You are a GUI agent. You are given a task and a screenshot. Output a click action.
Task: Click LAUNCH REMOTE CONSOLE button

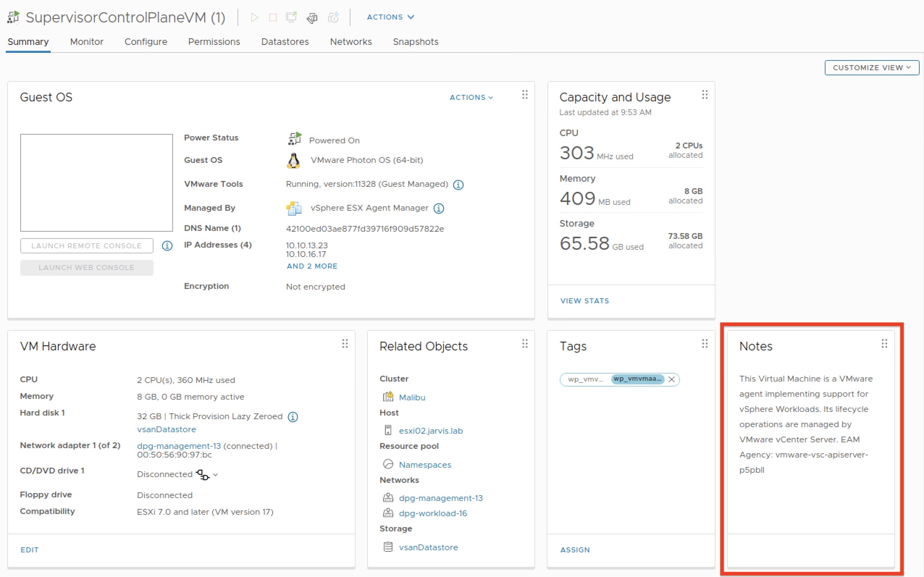coord(87,246)
